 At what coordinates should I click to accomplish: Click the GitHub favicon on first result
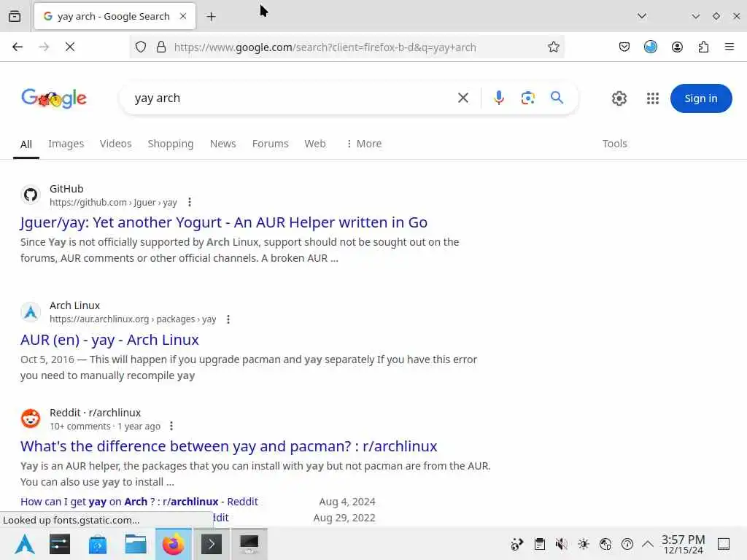tap(31, 195)
